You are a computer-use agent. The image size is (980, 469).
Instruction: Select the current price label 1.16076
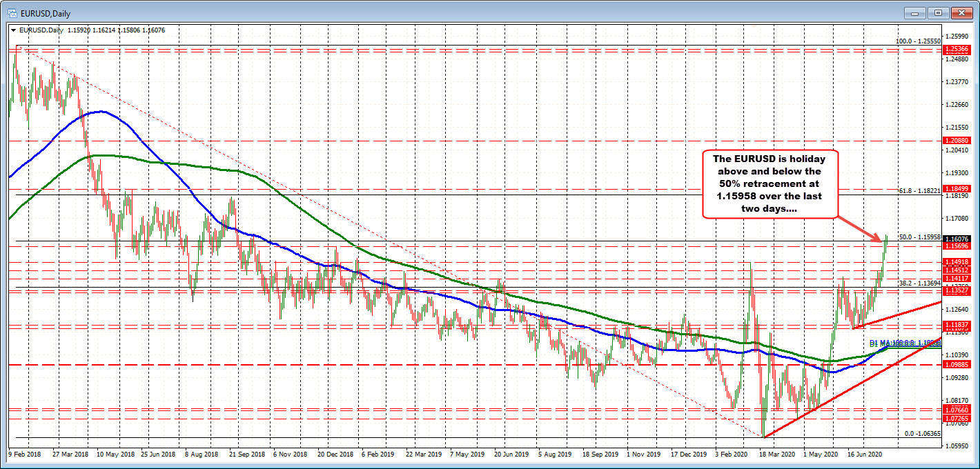957,239
